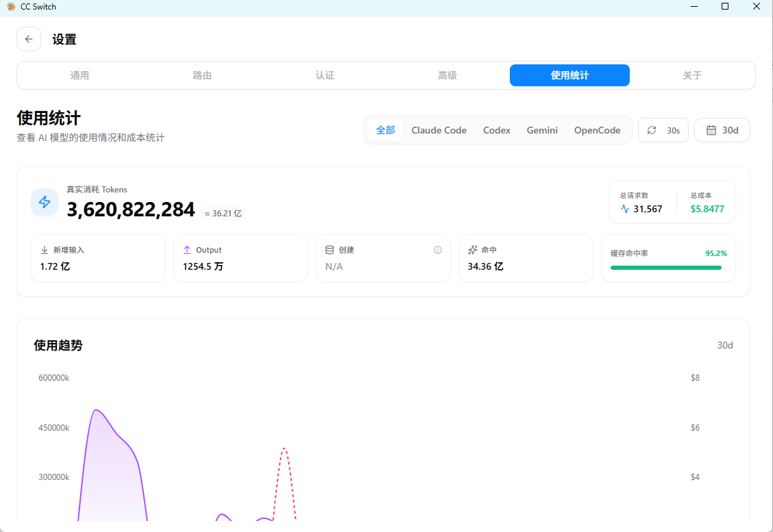This screenshot has height=532, width=773.
Task: Click the upload arrow icon for Output
Action: [187, 250]
